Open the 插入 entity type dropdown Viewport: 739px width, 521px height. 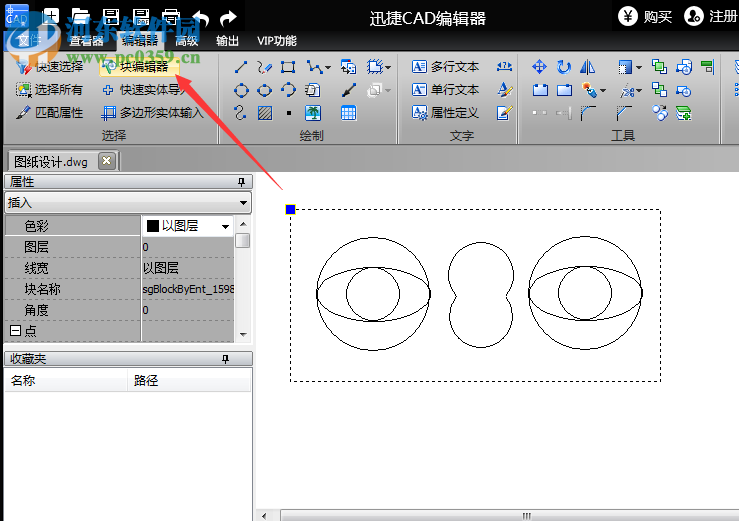243,203
